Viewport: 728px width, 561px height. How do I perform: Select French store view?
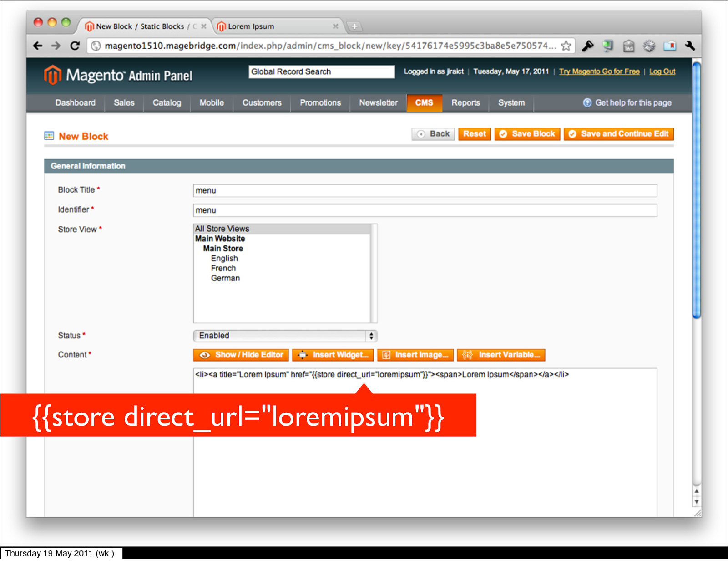tap(223, 268)
